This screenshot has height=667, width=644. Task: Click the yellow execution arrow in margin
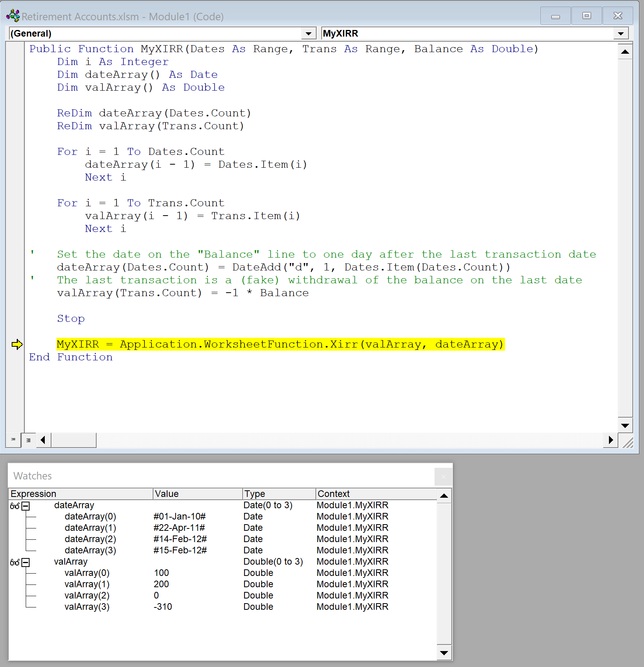coord(17,344)
